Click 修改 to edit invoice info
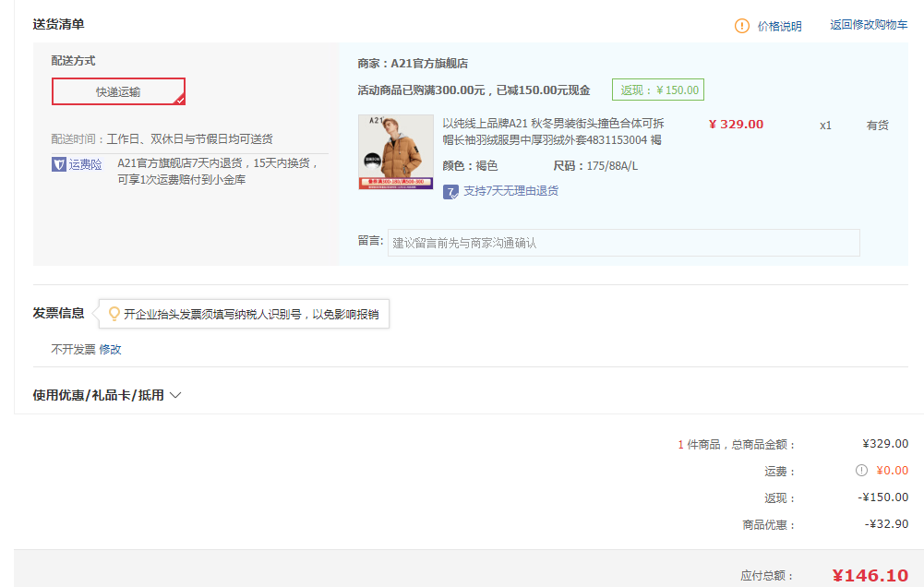Screen dimensions: 924x587 coord(110,350)
